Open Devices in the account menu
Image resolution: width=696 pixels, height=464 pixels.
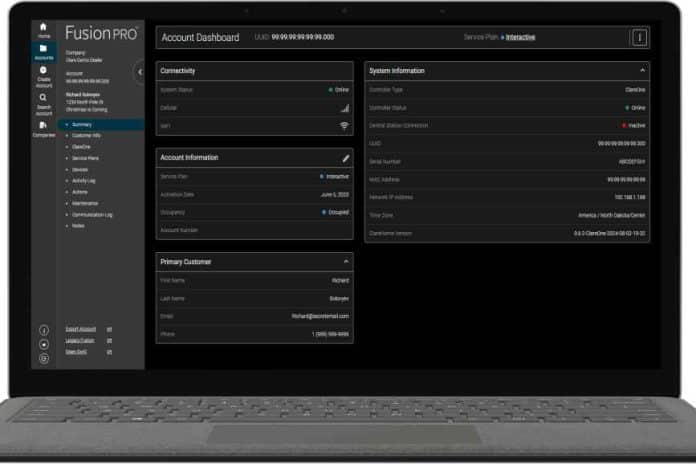(x=80, y=170)
